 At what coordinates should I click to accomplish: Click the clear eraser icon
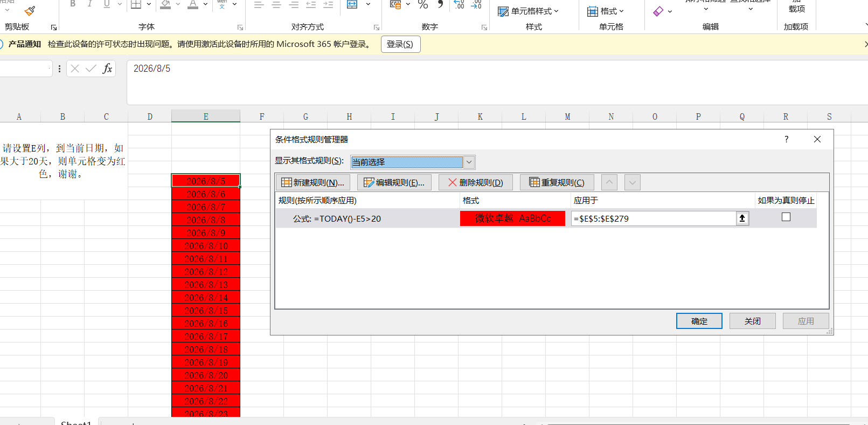658,11
